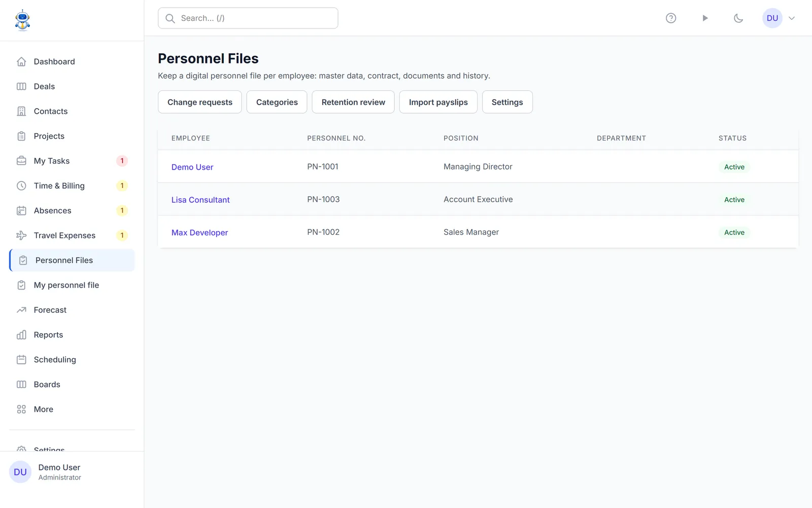Click the robot logo icon

click(x=22, y=20)
